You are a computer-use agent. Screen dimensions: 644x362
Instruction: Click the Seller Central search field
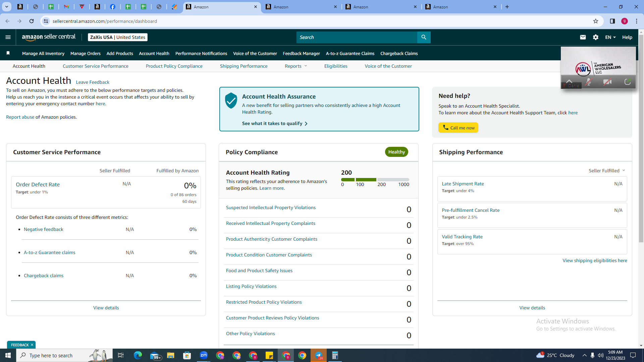[357, 37]
